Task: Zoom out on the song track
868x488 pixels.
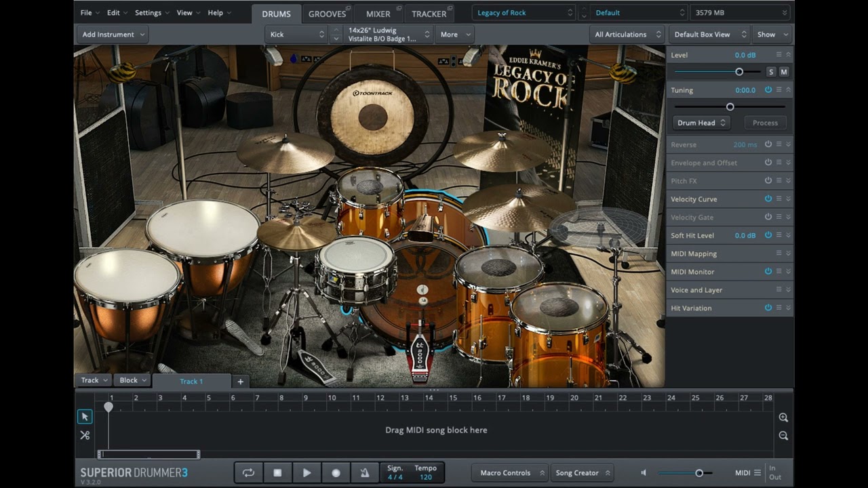Action: pyautogui.click(x=783, y=436)
